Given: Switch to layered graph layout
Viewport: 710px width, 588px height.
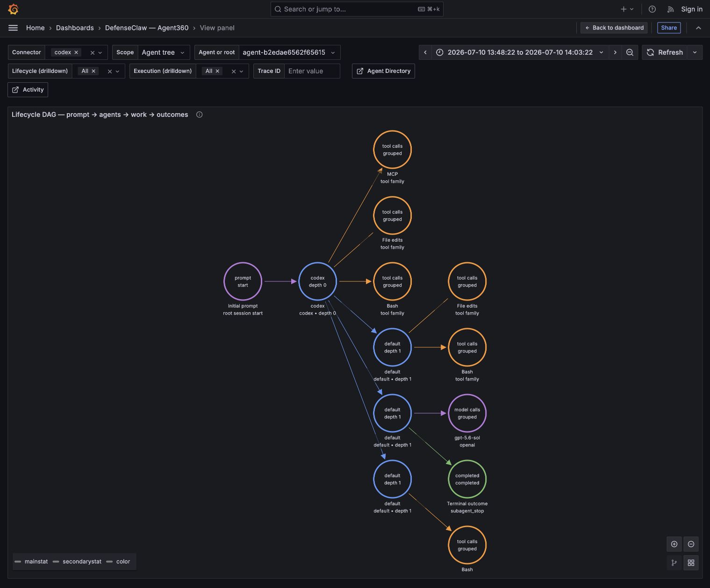Looking at the screenshot, I should [x=674, y=563].
